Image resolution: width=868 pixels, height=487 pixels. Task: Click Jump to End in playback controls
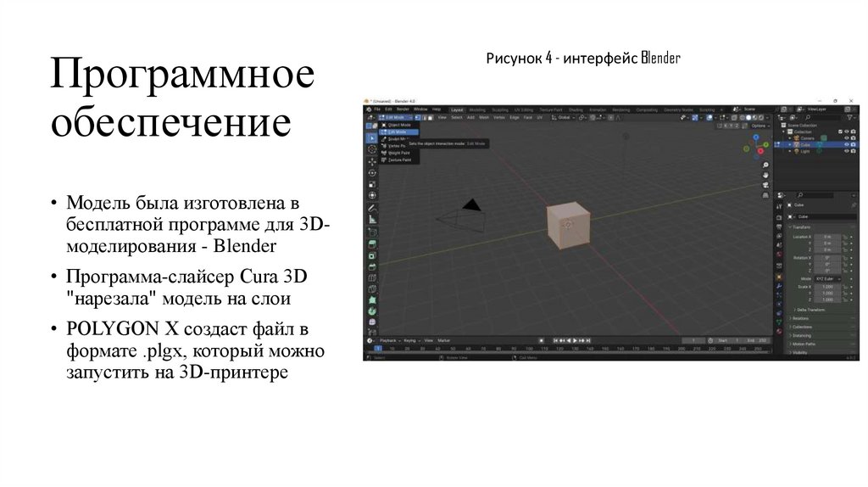[588, 340]
